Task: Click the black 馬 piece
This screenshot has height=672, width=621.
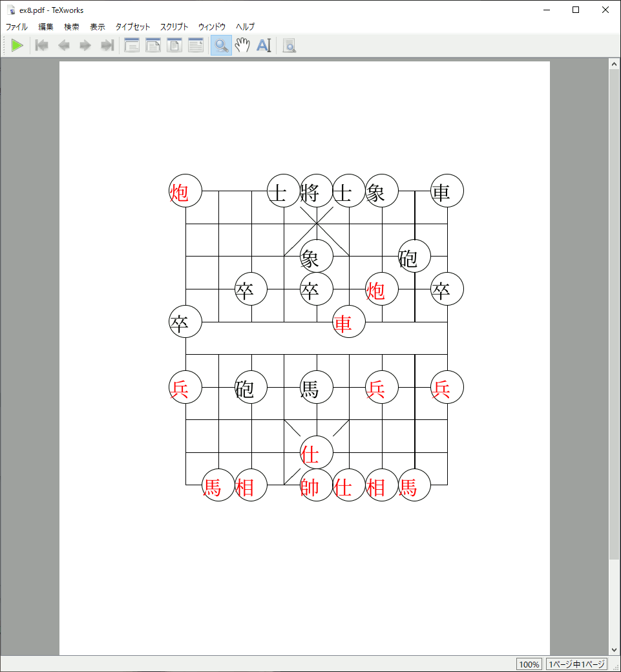Action: coord(316,387)
